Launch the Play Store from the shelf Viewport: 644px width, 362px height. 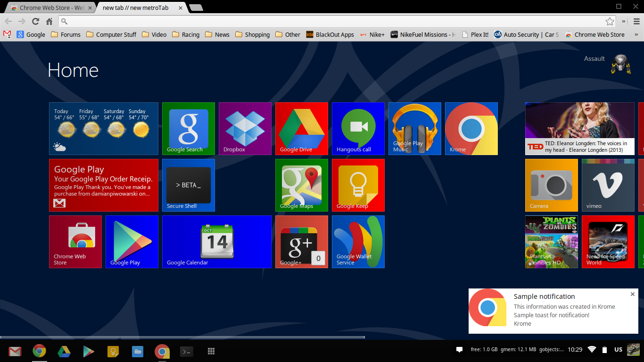click(89, 351)
